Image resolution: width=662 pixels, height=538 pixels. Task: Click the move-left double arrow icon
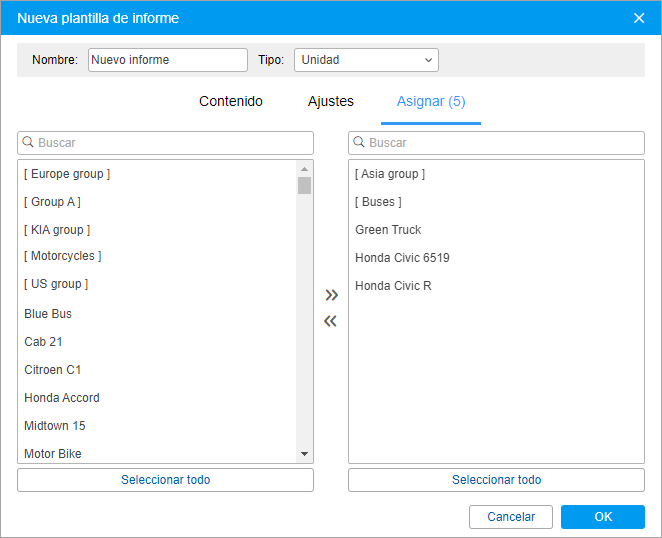[x=330, y=321]
